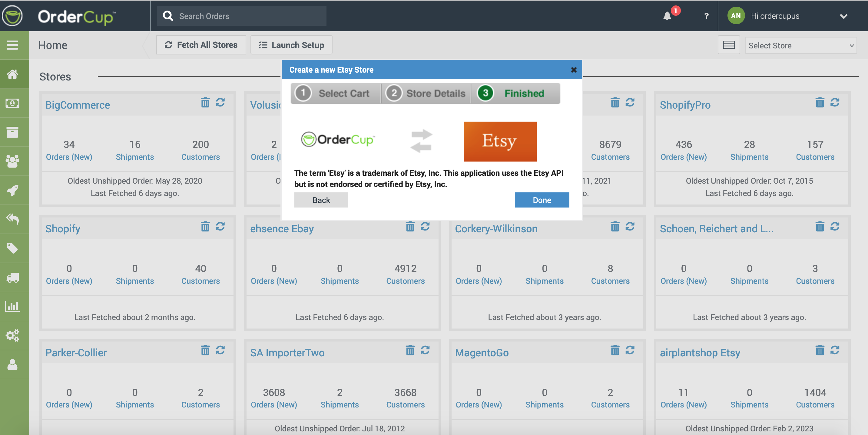Open the notifications bell icon
The height and width of the screenshot is (435, 868).
pyautogui.click(x=668, y=16)
